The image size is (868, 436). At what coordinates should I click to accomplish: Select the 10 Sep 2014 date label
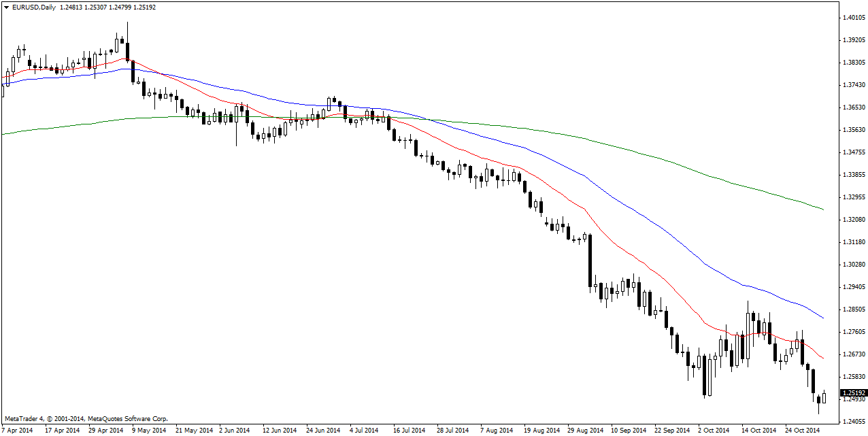point(628,431)
